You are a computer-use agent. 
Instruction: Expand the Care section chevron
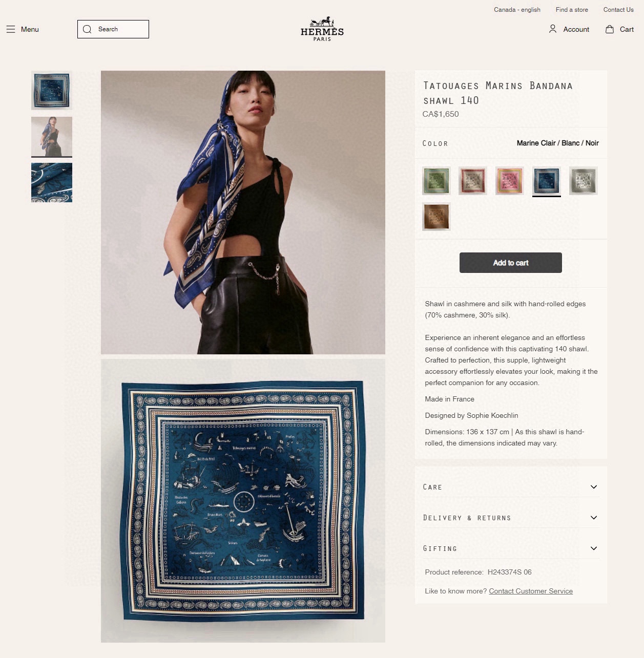594,487
